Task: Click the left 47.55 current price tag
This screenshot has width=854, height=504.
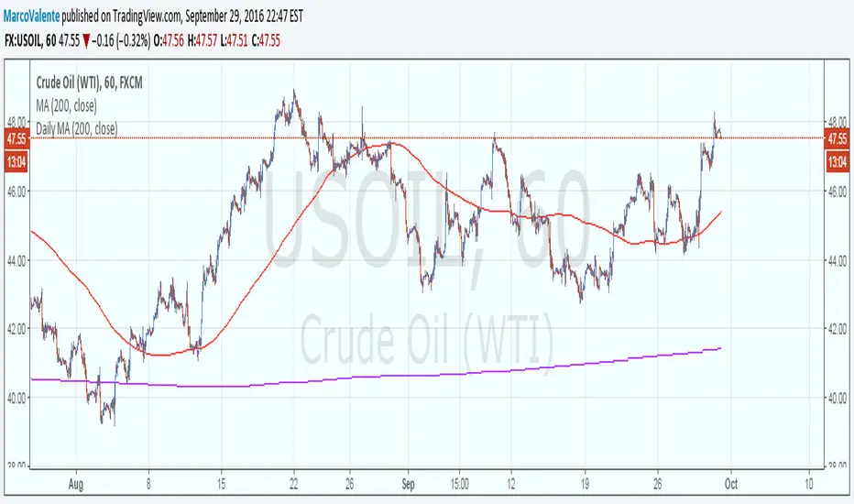Action: (x=16, y=138)
